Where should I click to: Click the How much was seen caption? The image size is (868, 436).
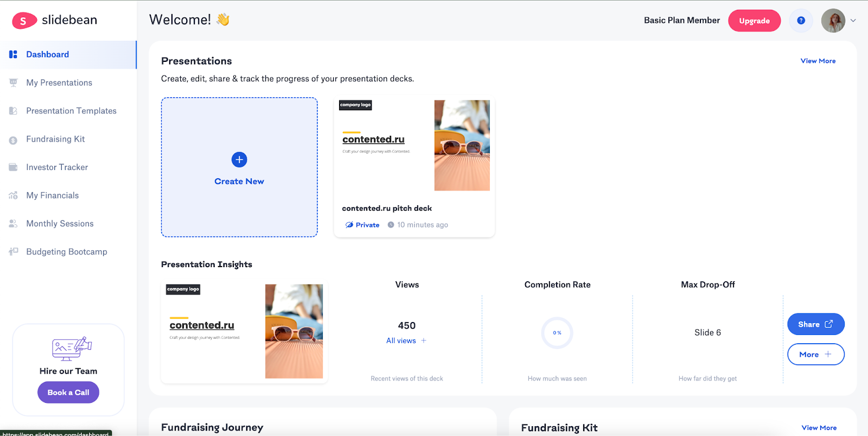pyautogui.click(x=557, y=378)
